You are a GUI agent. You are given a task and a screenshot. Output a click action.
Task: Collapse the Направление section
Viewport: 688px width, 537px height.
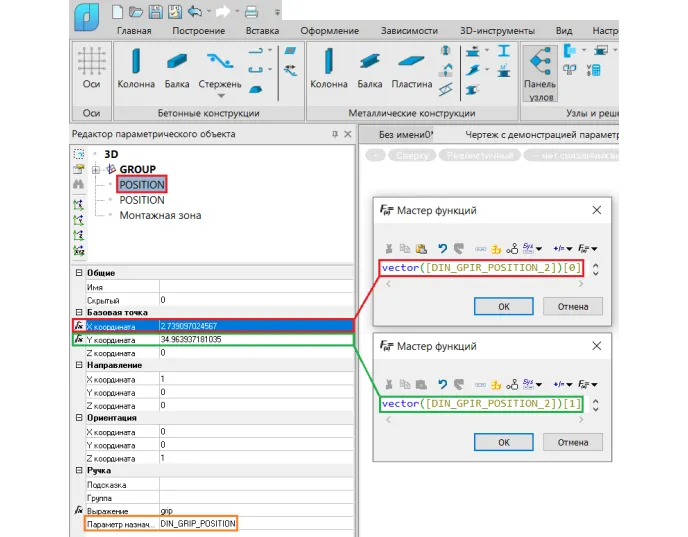pos(79,365)
